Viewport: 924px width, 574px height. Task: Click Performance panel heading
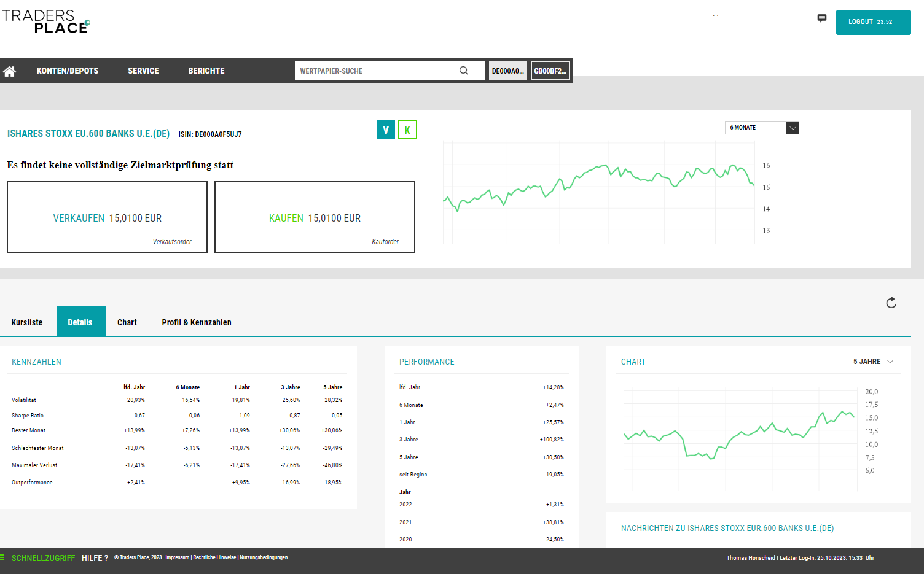point(427,362)
